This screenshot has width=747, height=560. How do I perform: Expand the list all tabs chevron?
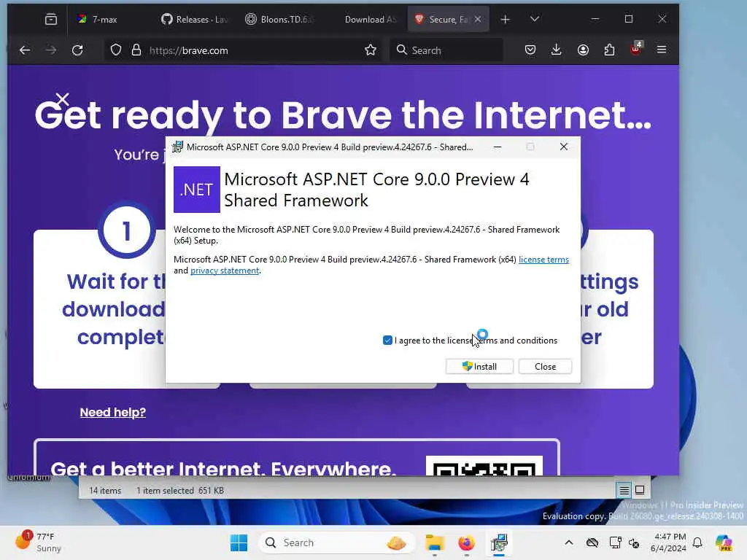coord(535,19)
